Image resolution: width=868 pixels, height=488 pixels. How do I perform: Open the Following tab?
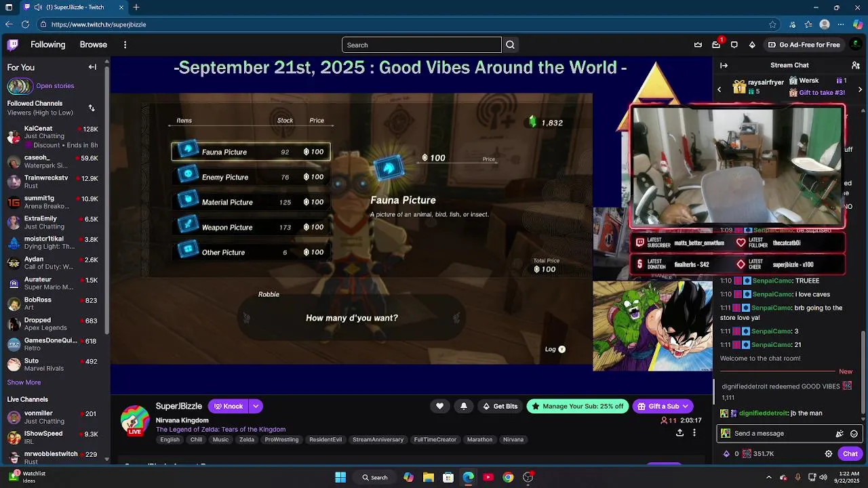tap(47, 45)
